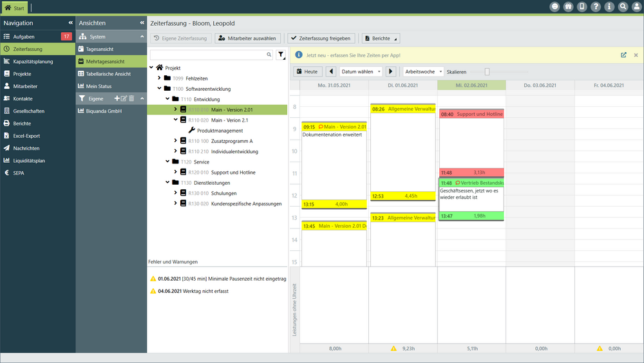Screen dimensions: 644x363
Task: Open help via the question mark icon
Action: (596, 7)
